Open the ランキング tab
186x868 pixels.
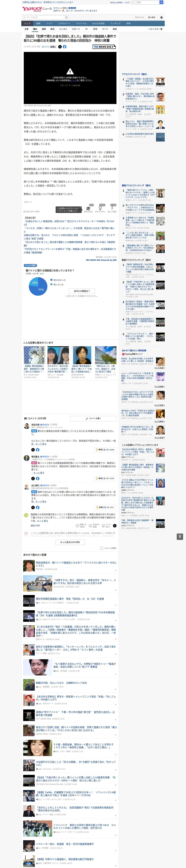coord(115,24)
